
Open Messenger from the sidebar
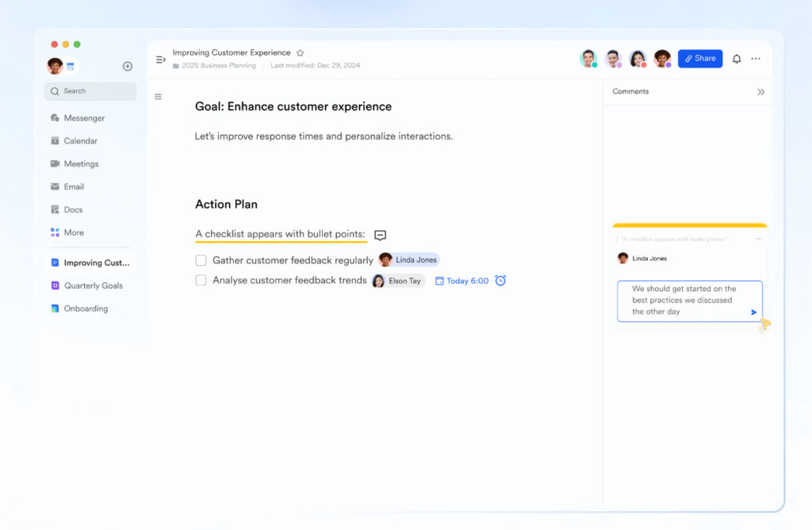click(x=83, y=118)
